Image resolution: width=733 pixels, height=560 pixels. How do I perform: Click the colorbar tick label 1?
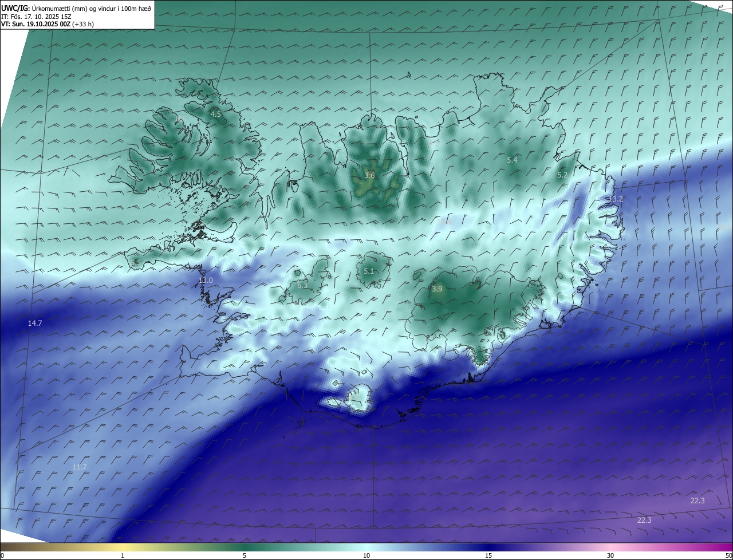[123, 555]
